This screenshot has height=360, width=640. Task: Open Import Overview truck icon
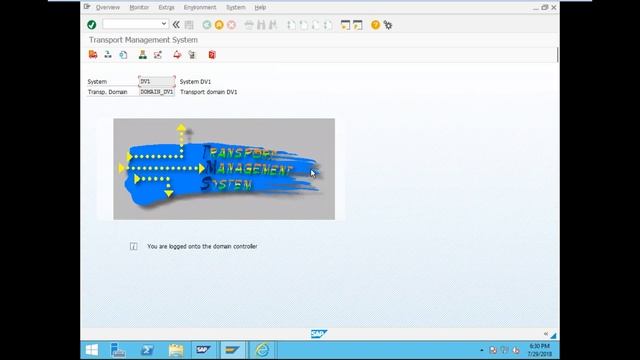[93, 54]
